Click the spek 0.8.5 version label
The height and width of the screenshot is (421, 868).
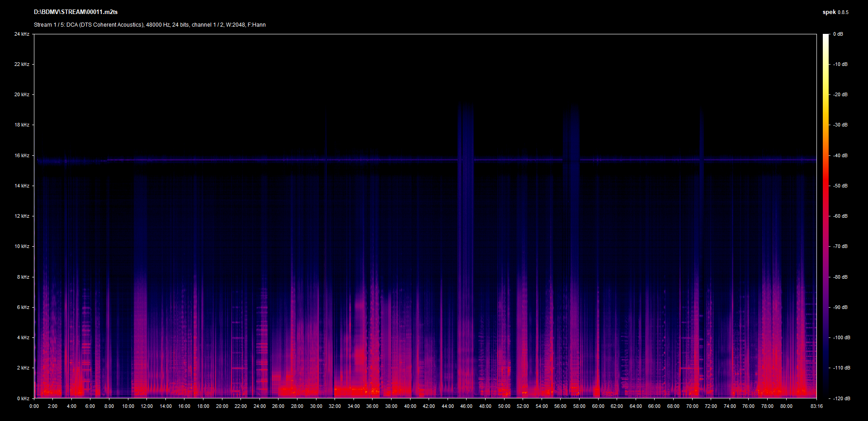pos(835,12)
